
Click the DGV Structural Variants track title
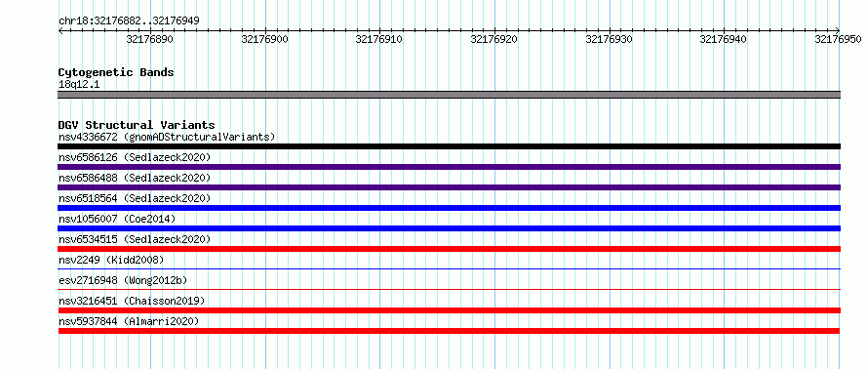click(137, 125)
